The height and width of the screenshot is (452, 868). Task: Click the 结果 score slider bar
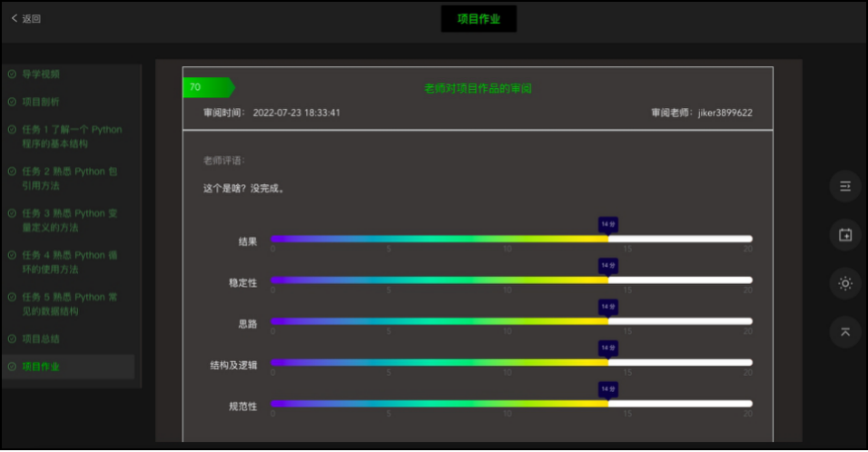tap(511, 239)
